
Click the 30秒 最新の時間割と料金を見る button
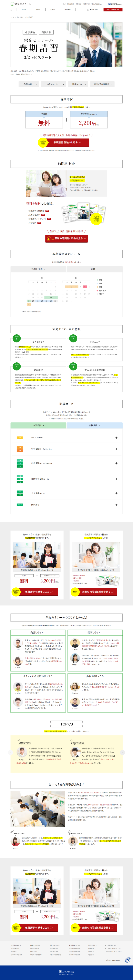click(x=67, y=239)
